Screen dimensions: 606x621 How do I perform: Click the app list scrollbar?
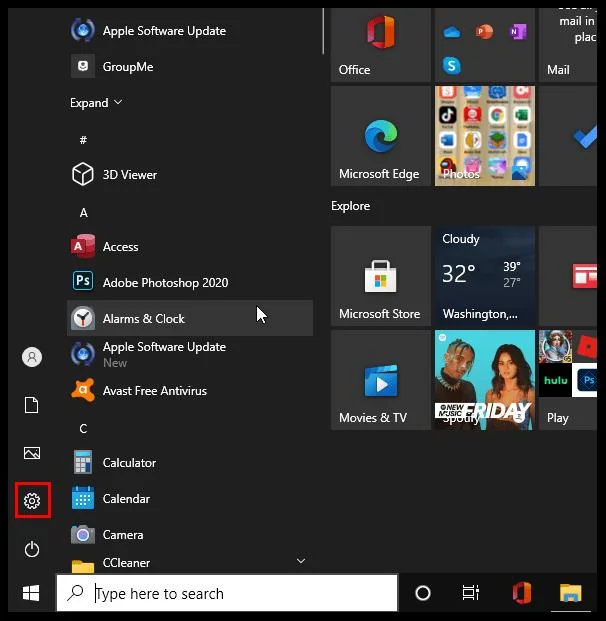(323, 31)
